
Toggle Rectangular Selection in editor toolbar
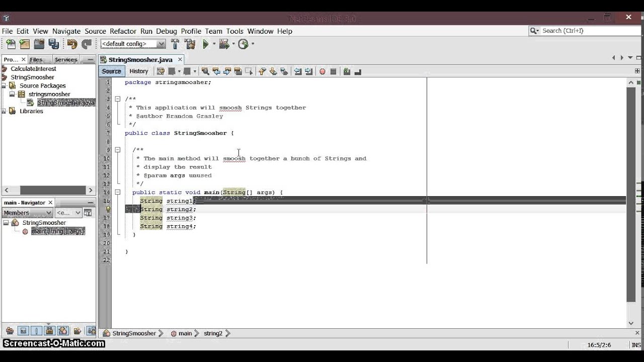coord(248,71)
